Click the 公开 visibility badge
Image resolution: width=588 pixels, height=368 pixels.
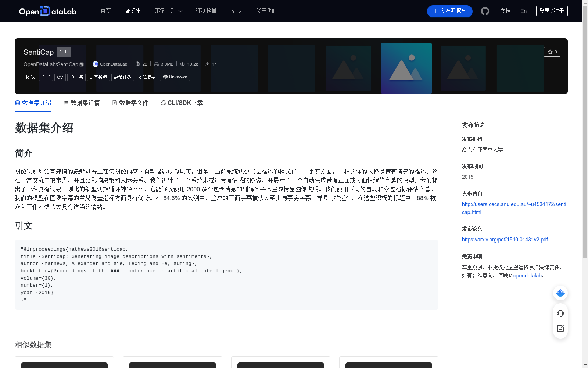(x=64, y=52)
